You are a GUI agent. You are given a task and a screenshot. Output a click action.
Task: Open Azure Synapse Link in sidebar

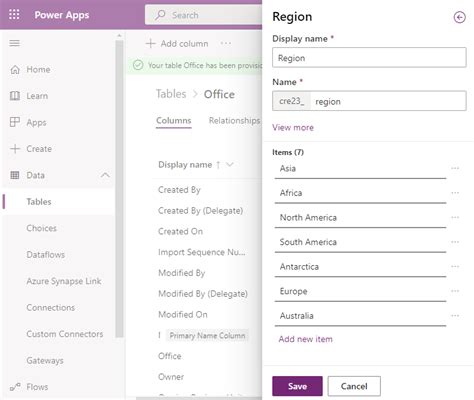[64, 281]
